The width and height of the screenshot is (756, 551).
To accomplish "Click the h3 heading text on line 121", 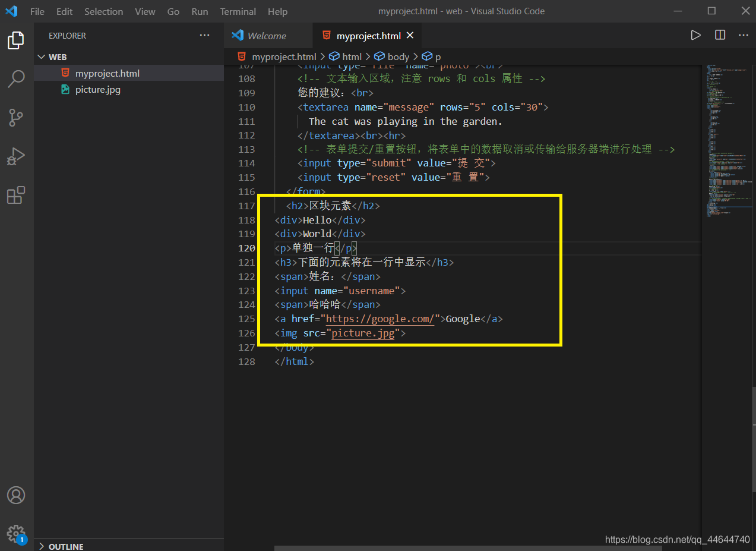I will (x=361, y=262).
